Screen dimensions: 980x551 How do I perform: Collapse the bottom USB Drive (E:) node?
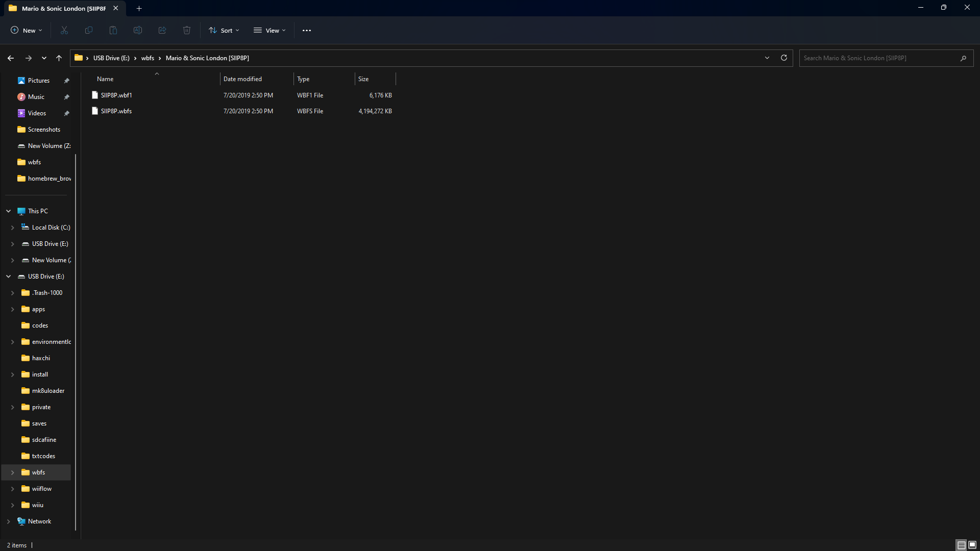9,277
